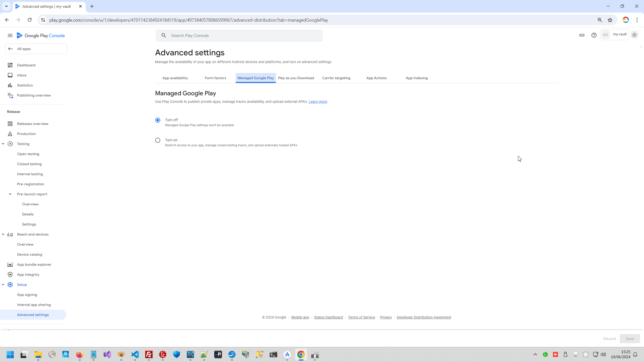
Task: Collapse the Reach and devices section
Action: coord(3,234)
